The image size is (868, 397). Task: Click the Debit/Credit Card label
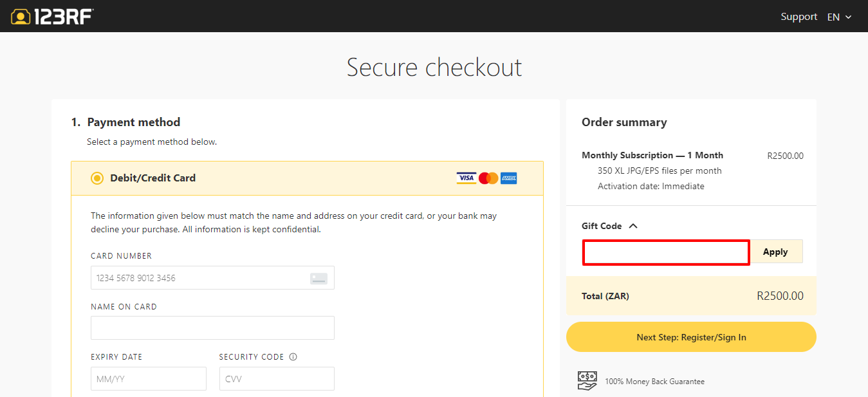(152, 178)
